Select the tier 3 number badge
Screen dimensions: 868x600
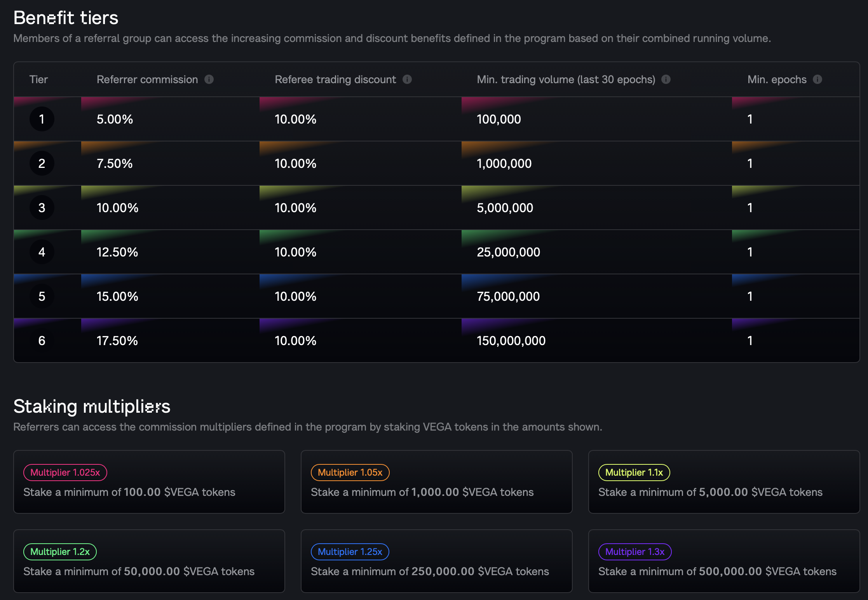42,208
